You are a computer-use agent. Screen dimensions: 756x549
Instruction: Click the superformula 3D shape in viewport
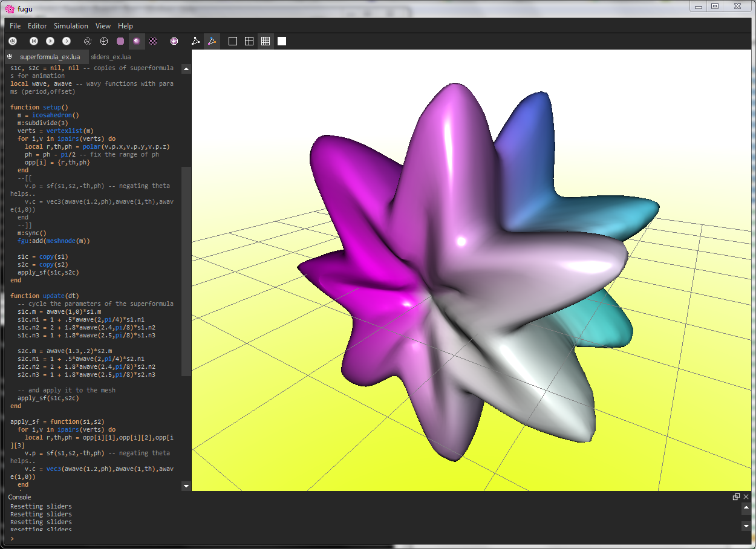(478, 272)
